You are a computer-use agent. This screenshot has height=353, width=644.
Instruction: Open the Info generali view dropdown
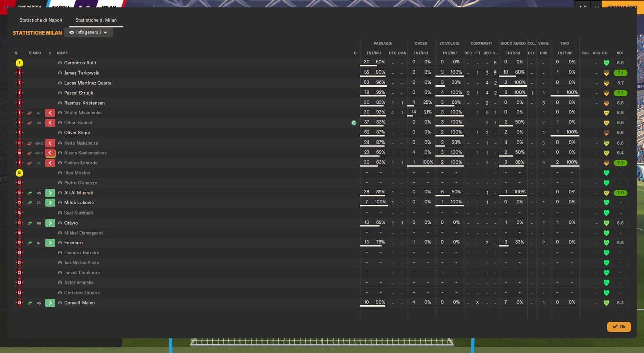89,32
